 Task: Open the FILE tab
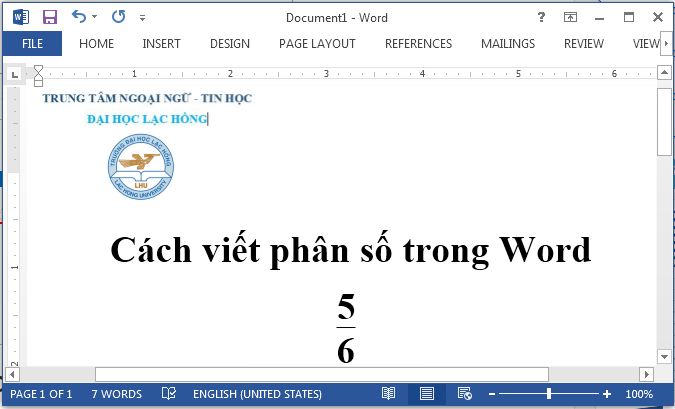pyautogui.click(x=32, y=44)
